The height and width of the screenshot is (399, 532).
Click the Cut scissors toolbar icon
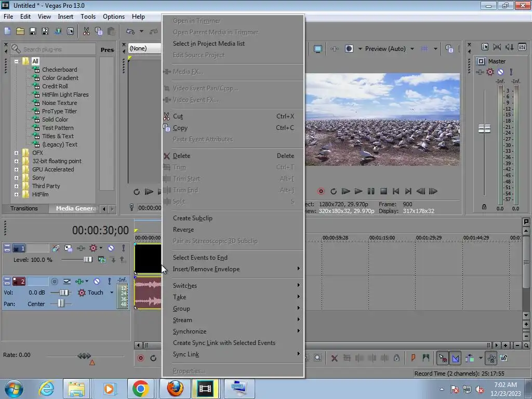(86, 31)
